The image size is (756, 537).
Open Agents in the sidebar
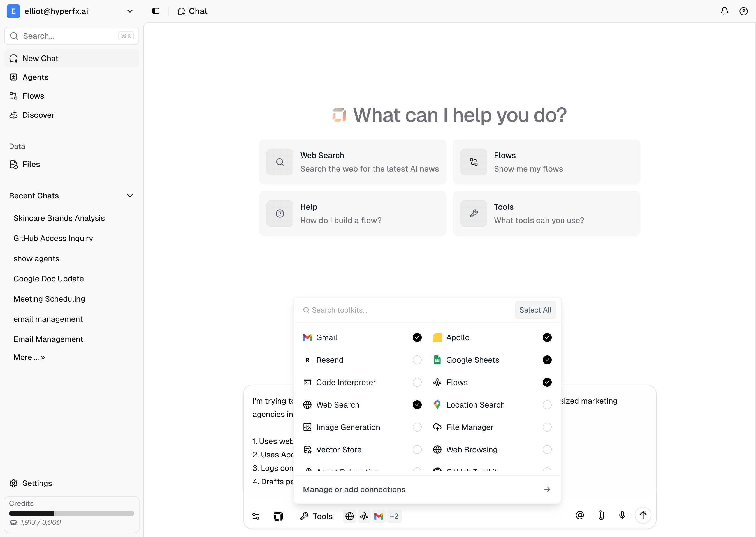[x=35, y=77]
